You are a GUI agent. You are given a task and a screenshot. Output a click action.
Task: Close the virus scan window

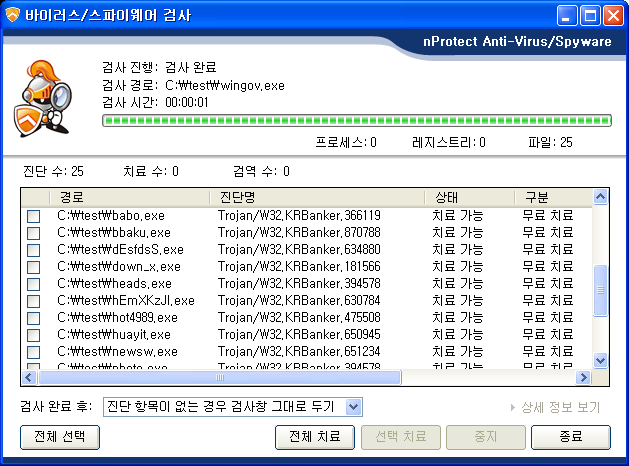pyautogui.click(x=613, y=16)
